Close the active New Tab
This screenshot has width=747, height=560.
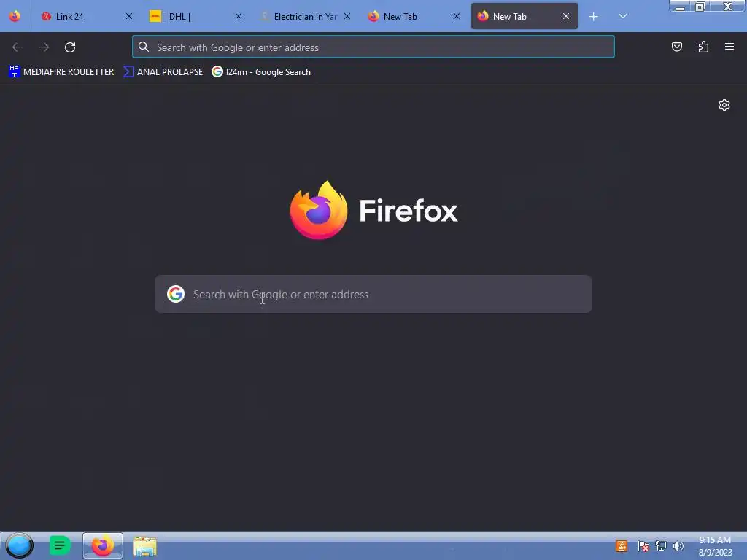pyautogui.click(x=566, y=16)
